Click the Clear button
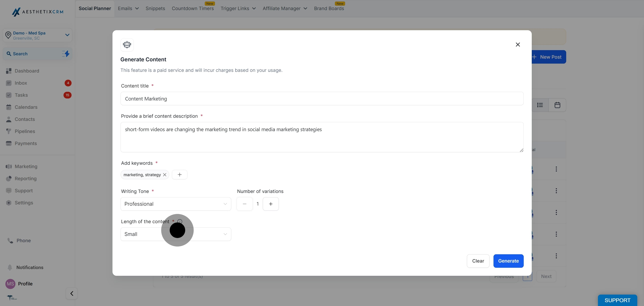The width and height of the screenshot is (644, 306). 478,261
